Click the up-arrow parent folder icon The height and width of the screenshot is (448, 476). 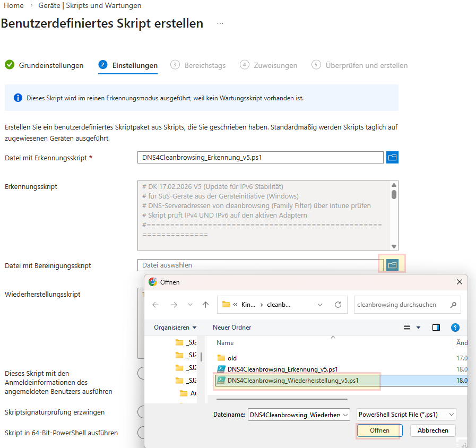[205, 305]
